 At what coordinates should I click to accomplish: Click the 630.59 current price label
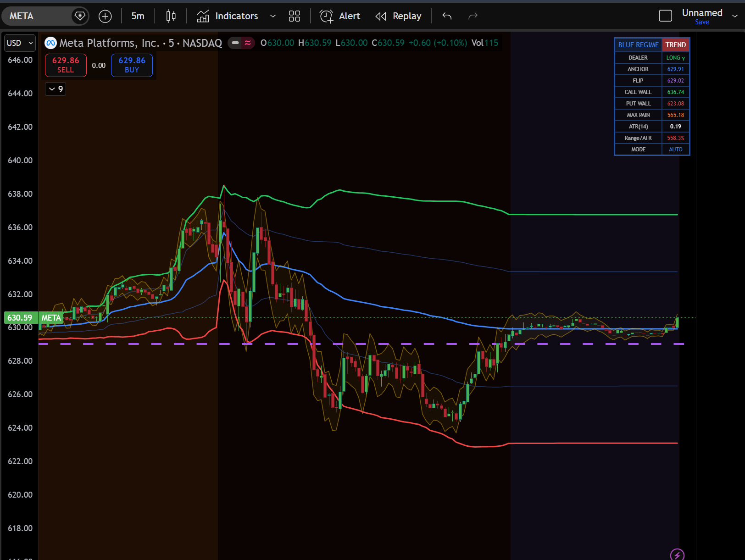click(x=20, y=317)
